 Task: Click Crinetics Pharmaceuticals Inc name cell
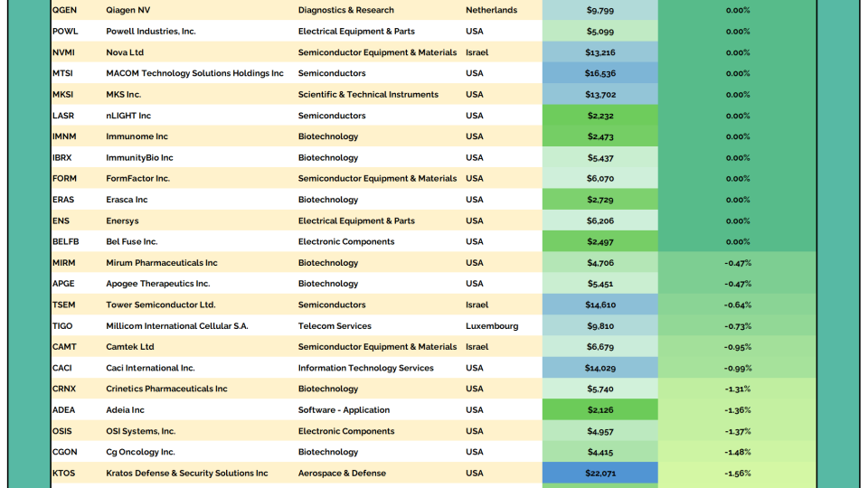166,389
